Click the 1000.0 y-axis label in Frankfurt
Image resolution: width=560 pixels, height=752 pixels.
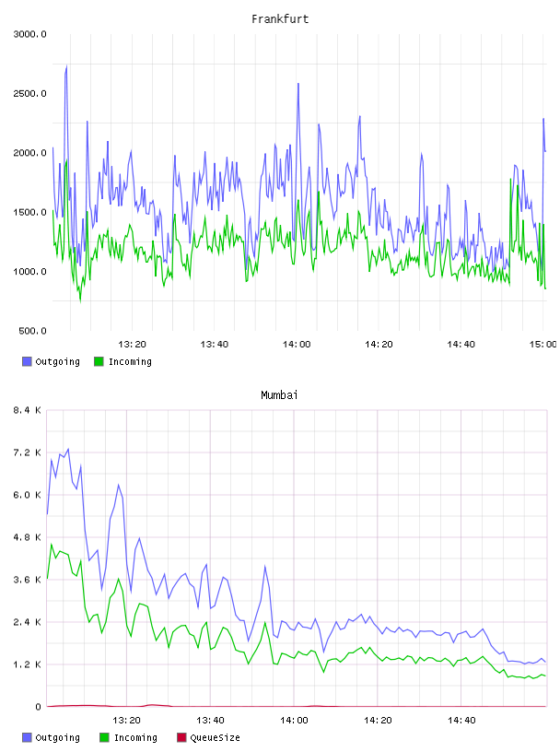(29, 272)
